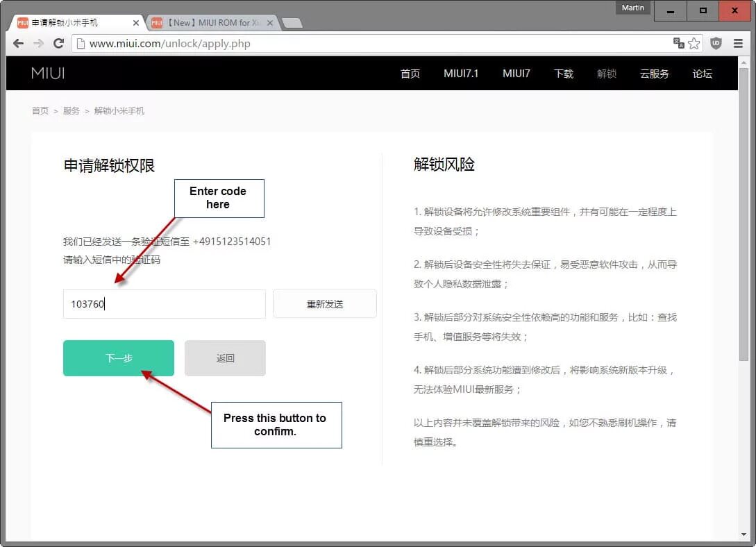The image size is (756, 547).
Task: Click risk item 1 about 修改系统重要组件
Action: (x=545, y=221)
